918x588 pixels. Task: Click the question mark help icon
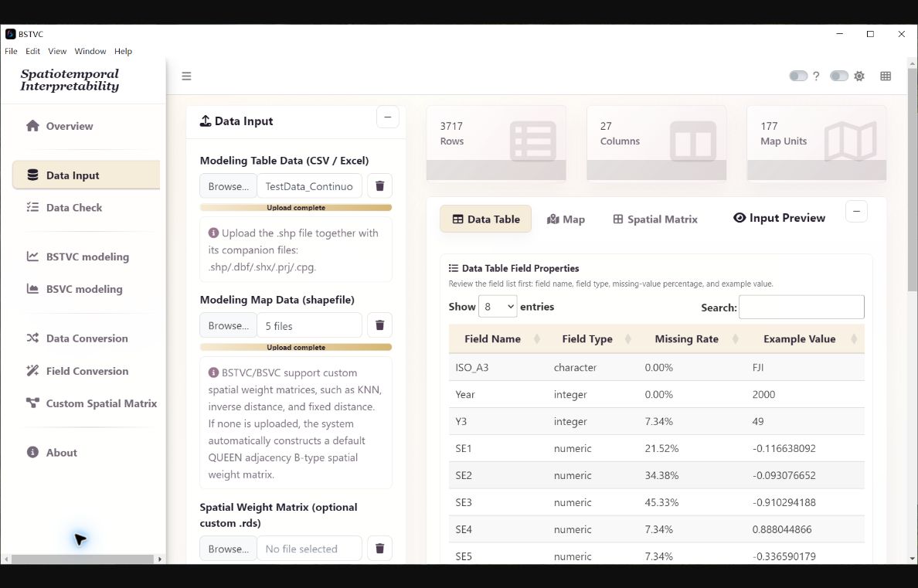coord(816,76)
